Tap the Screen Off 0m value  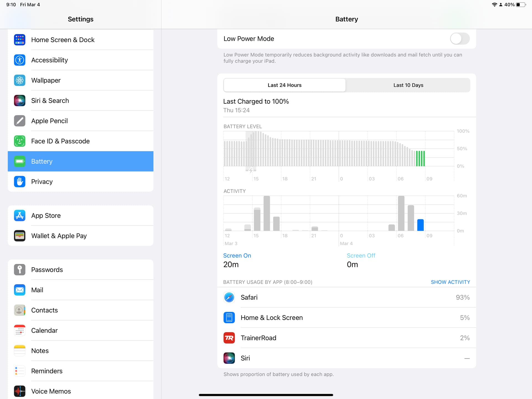coord(352,265)
